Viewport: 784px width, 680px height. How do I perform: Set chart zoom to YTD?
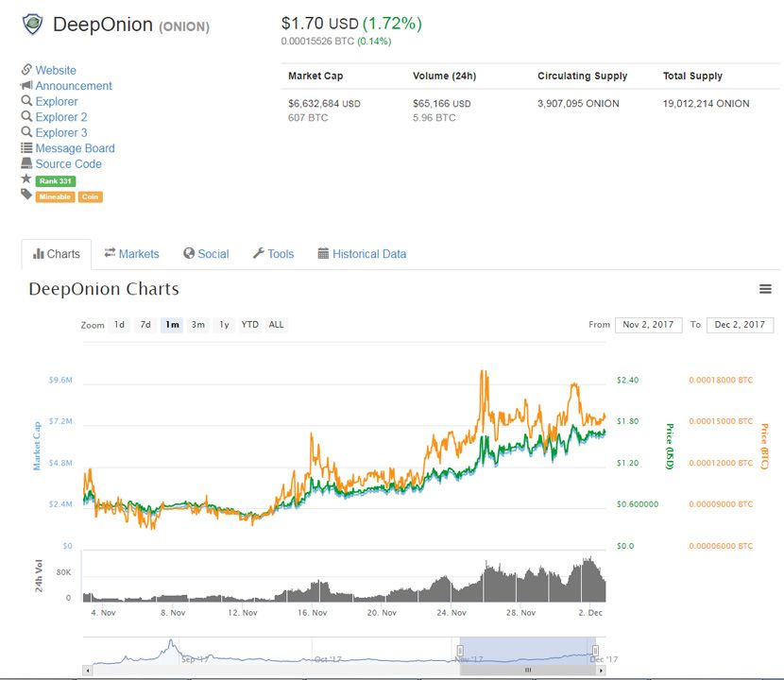250,325
